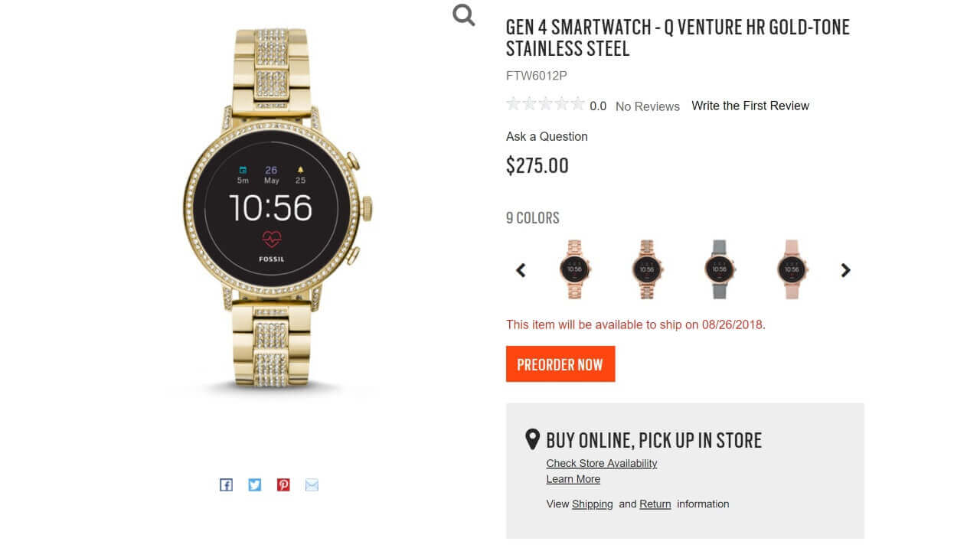Click the store location pin icon
Viewport: 980px width, 551px height.
point(532,439)
